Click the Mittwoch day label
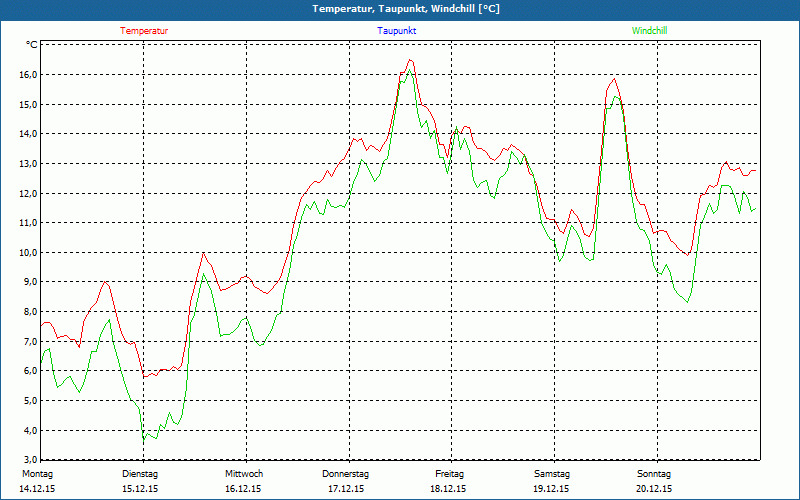This screenshot has width=800, height=500. (244, 474)
